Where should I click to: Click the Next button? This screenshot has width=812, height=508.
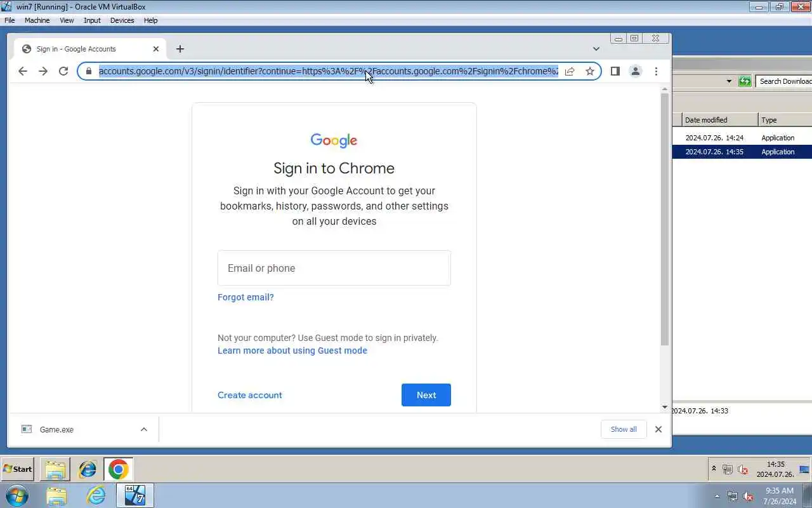[x=426, y=395]
